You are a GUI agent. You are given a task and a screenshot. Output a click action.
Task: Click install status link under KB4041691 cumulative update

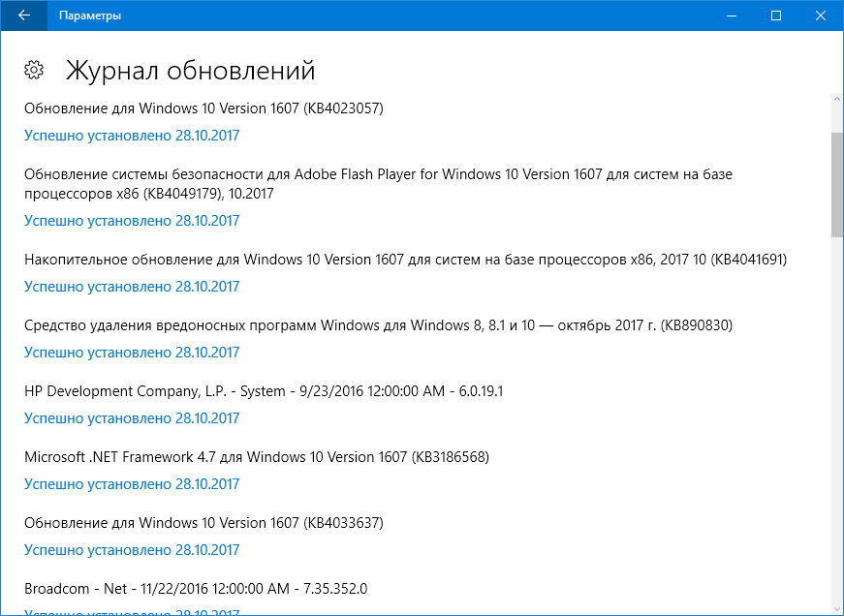132,287
